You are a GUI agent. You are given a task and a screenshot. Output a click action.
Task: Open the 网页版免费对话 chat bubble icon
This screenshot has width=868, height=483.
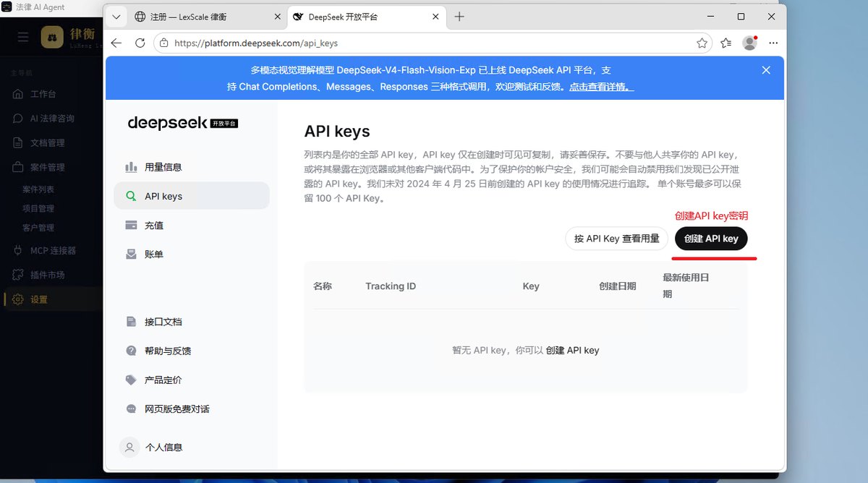point(131,409)
